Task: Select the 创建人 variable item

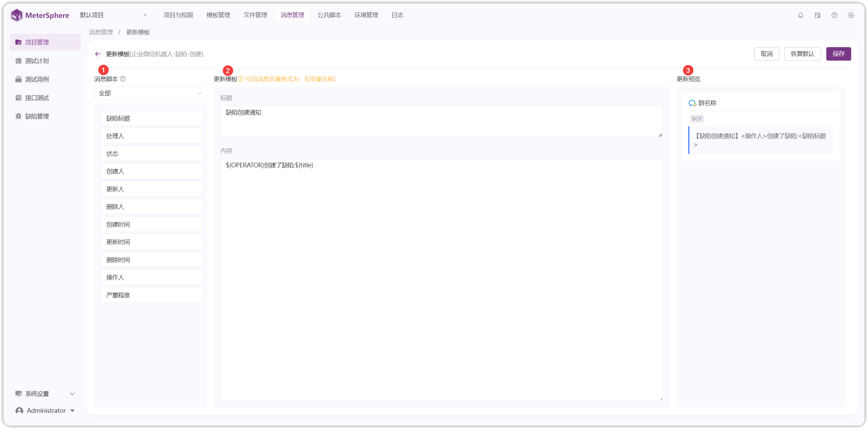Action: pos(152,171)
